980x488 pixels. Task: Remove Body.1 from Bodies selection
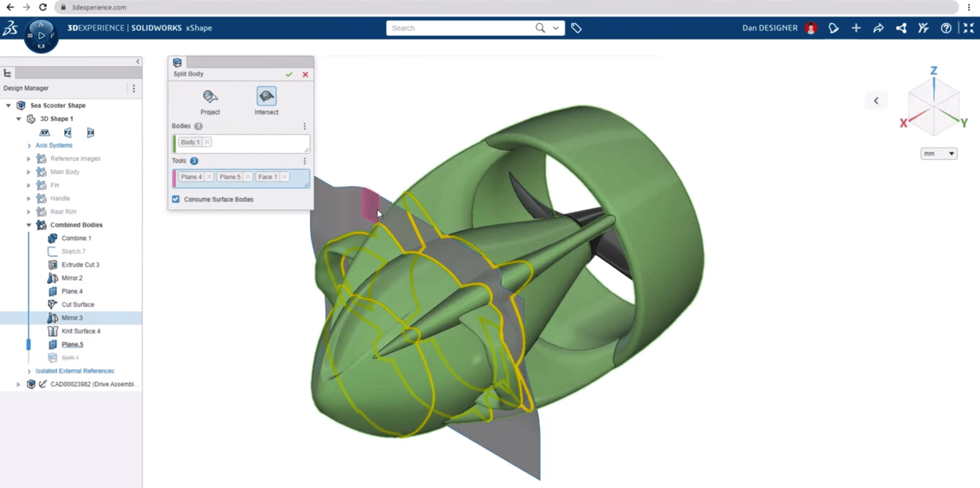coord(207,142)
